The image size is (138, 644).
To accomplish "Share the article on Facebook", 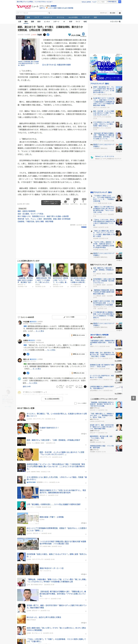I will pos(48,35).
